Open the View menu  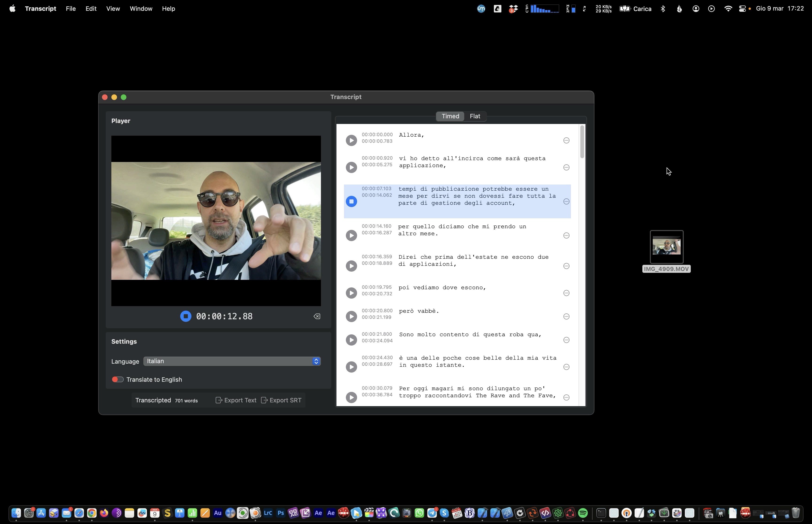click(113, 8)
